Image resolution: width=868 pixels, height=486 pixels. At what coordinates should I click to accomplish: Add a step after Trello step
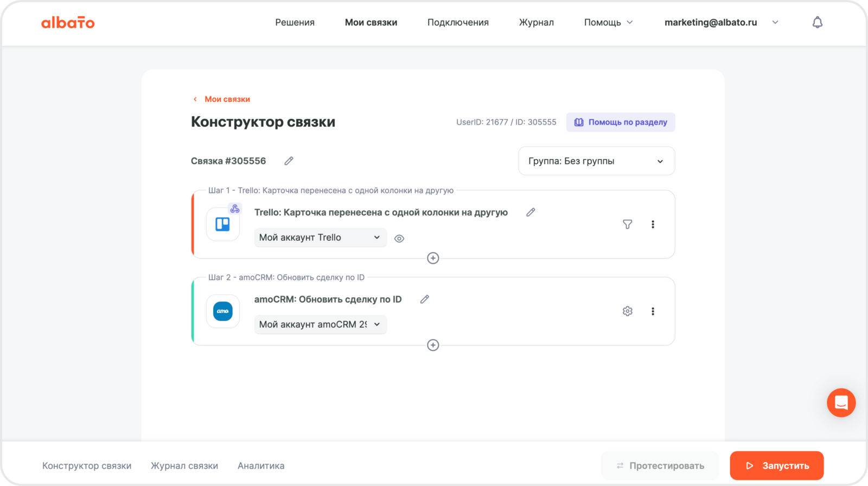(433, 258)
